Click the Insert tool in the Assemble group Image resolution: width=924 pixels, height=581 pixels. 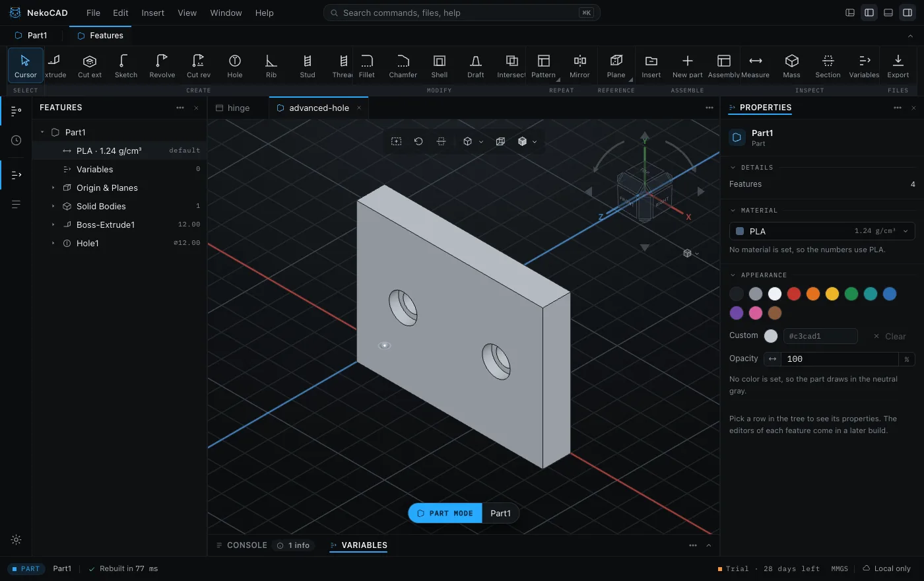tap(651, 66)
